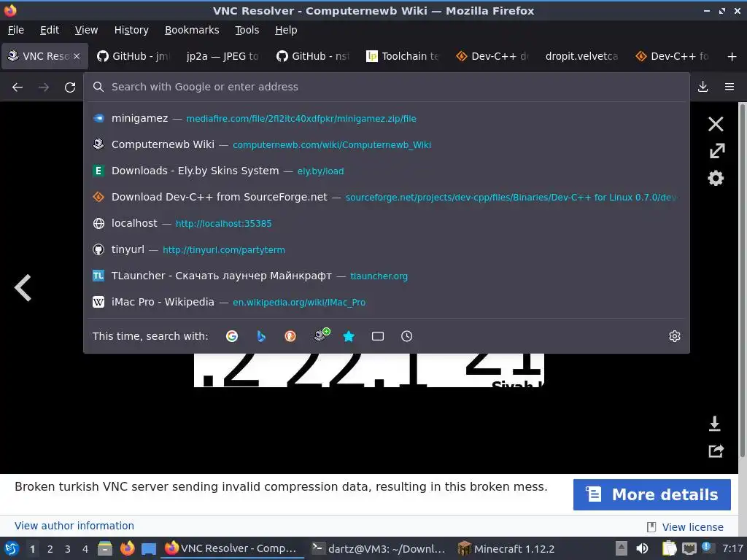This screenshot has height=560, width=747.
Task: Open volume control in system tray
Action: click(x=642, y=548)
